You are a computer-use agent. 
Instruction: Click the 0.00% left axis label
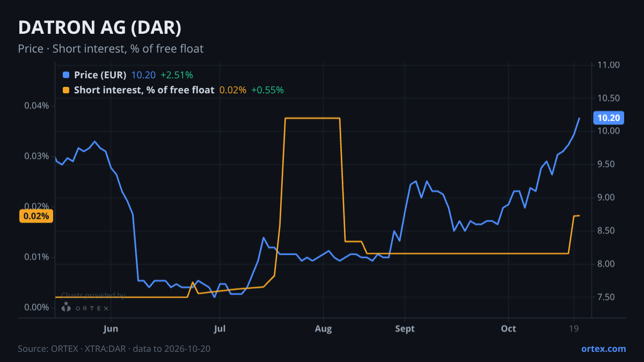click(x=36, y=307)
